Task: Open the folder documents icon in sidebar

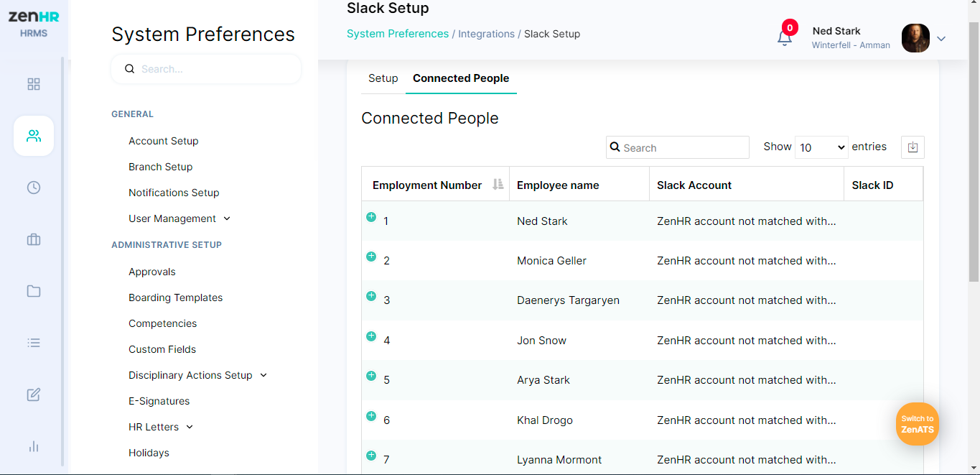Action: click(34, 291)
